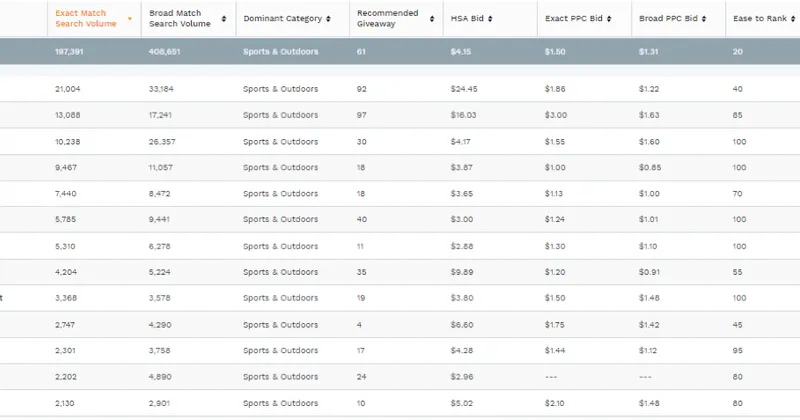Sort by Broad PPC Bid column header
The width and height of the screenshot is (800, 420).
tap(668, 18)
